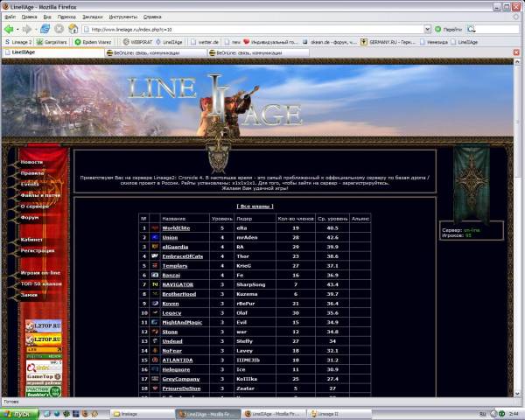The width and height of the screenshot is (525, 420).
Task: Click the Templars clan crest icon
Action: (x=155, y=266)
